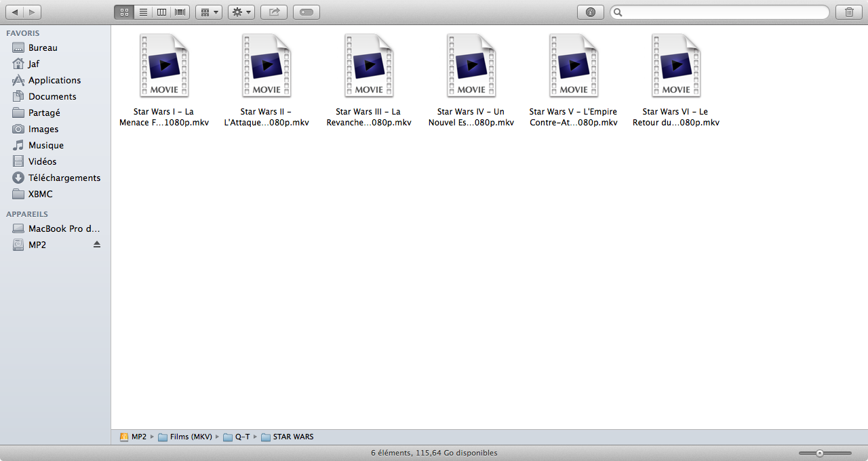Open Applications in the sidebar
The image size is (868, 461).
tap(55, 80)
